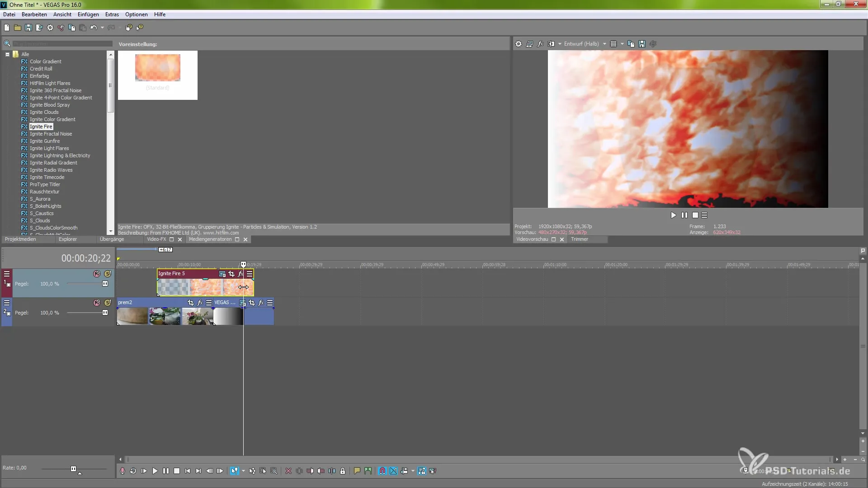Toggle the preview overlays grid icon
Image resolution: width=868 pixels, height=488 pixels.
click(613, 44)
